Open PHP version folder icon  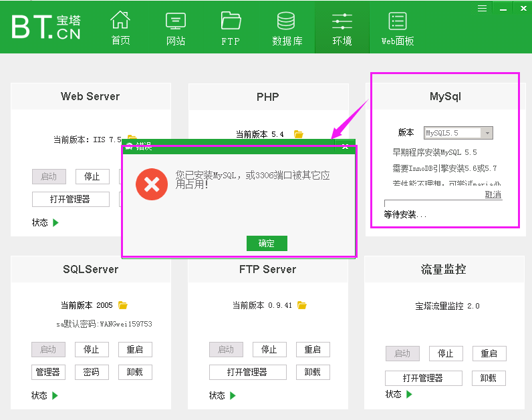[299, 134]
